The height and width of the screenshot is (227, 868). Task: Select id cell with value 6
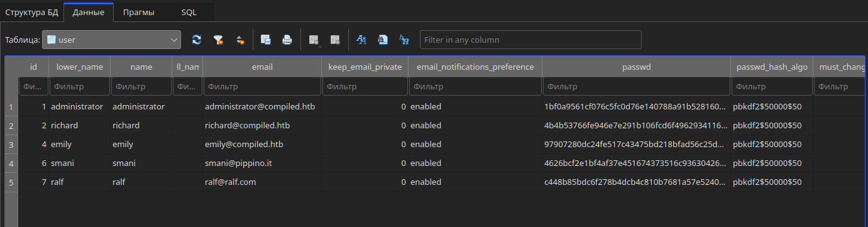[34, 163]
